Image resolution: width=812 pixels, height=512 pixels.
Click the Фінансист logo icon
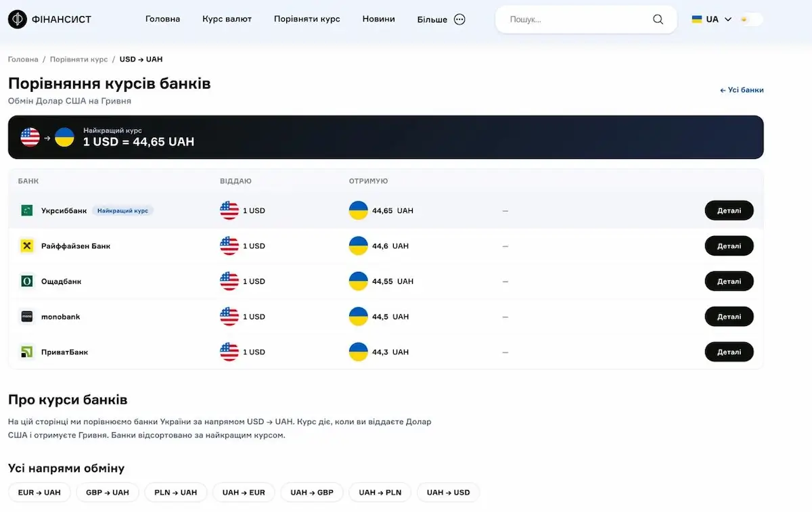[18, 19]
